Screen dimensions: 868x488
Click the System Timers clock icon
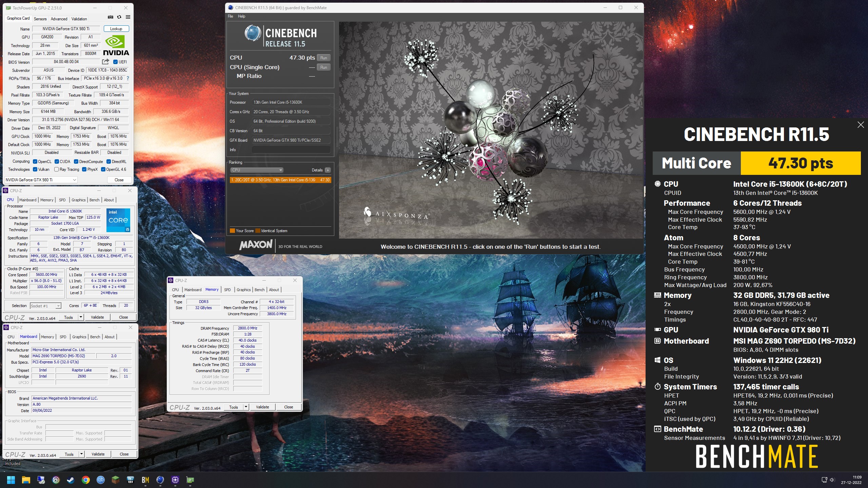[x=657, y=387]
